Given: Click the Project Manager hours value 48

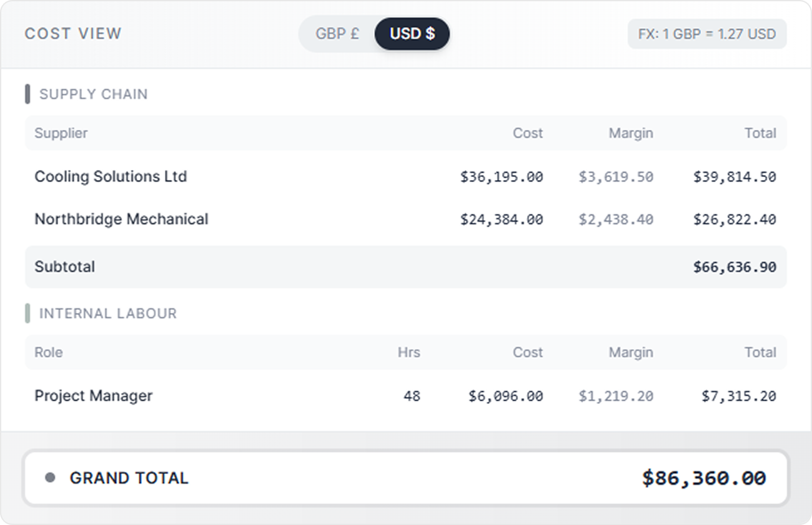Looking at the screenshot, I should point(412,396).
